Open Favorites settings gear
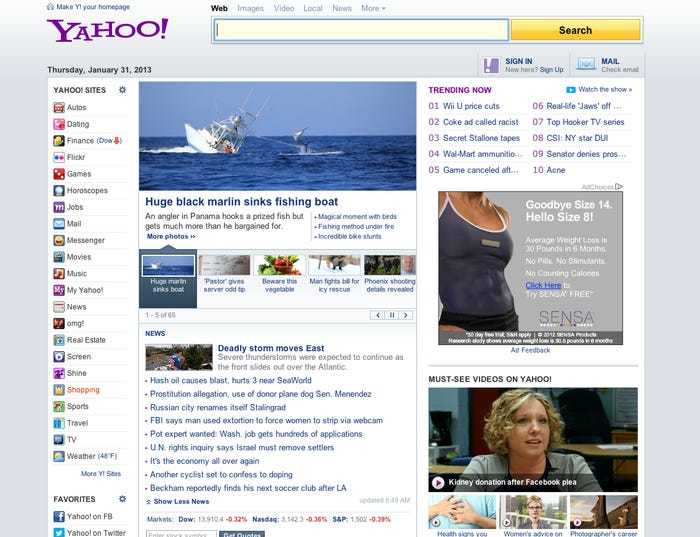Screen dimensions: 700x537 coord(122,499)
